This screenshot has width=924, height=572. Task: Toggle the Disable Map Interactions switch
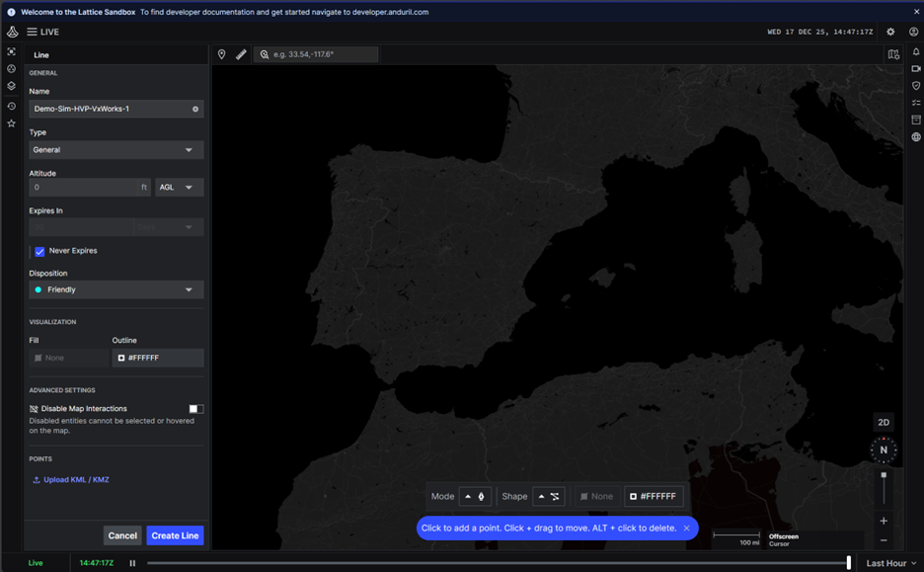196,409
